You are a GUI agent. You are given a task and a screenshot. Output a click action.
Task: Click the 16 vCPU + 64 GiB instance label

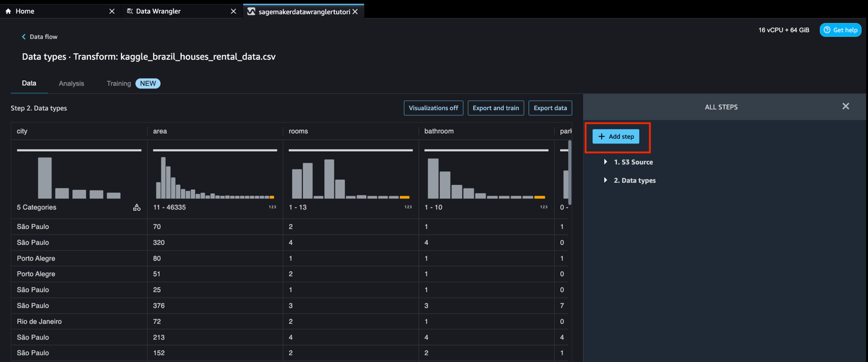(x=784, y=30)
